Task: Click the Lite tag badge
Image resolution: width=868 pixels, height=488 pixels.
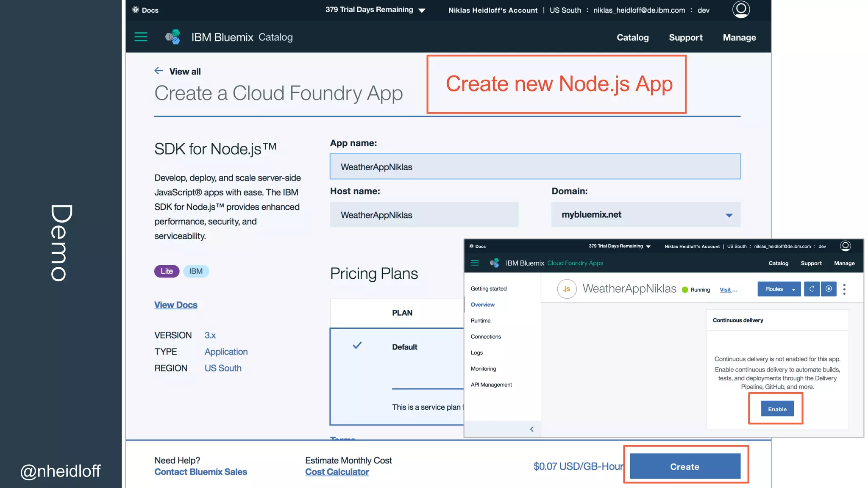Action: tap(167, 271)
